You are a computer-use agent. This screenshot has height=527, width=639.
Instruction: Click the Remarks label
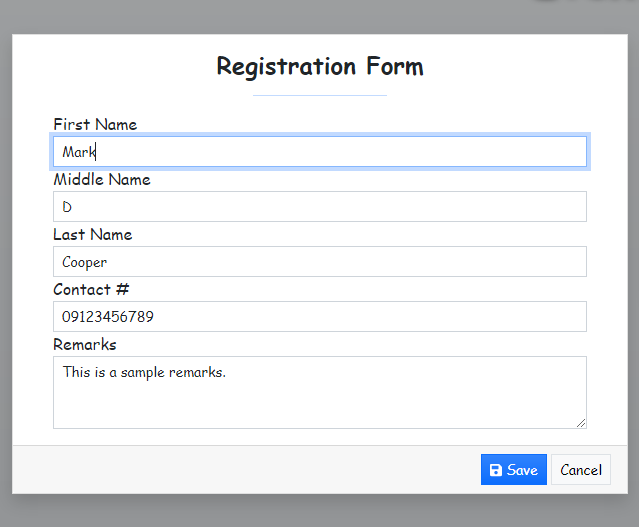pyautogui.click(x=85, y=344)
